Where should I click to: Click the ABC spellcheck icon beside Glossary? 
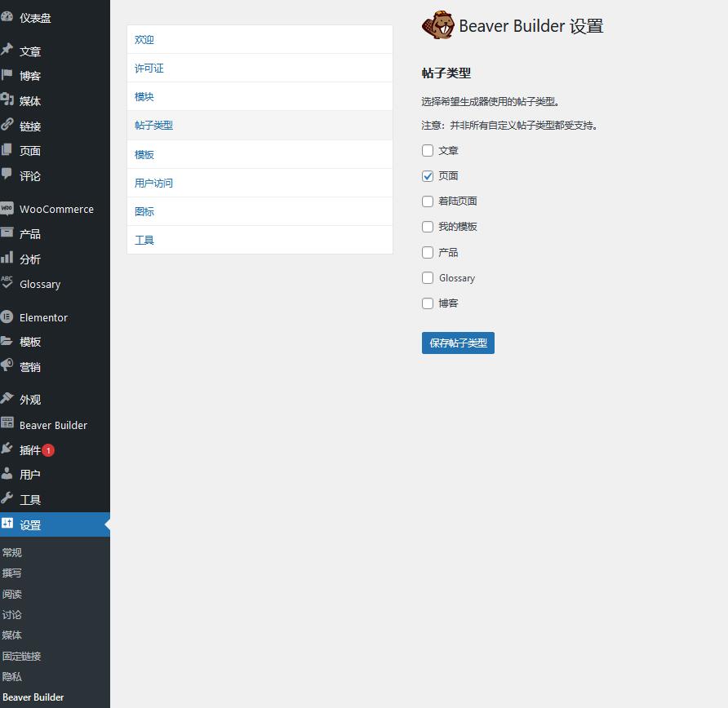(x=7, y=282)
